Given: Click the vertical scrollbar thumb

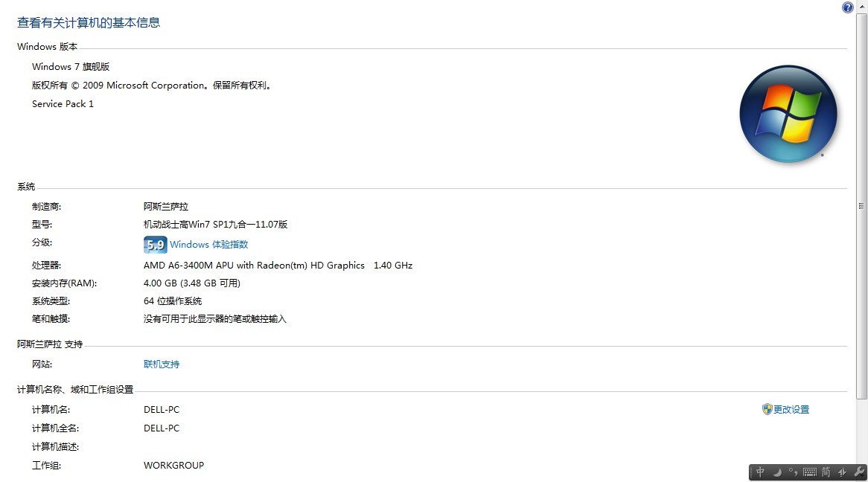Looking at the screenshot, I should coord(861,206).
